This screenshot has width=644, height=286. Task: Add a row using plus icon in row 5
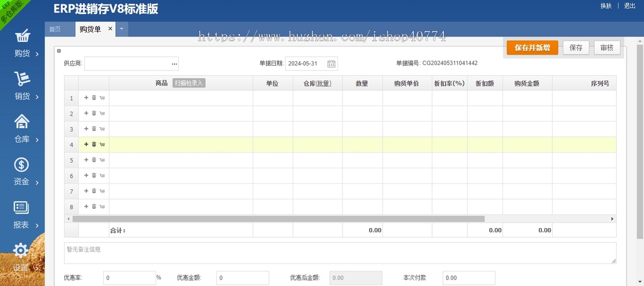(86, 160)
